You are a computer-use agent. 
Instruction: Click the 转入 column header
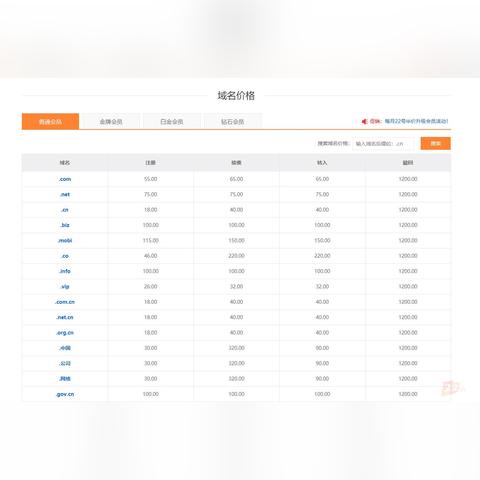[x=322, y=163]
